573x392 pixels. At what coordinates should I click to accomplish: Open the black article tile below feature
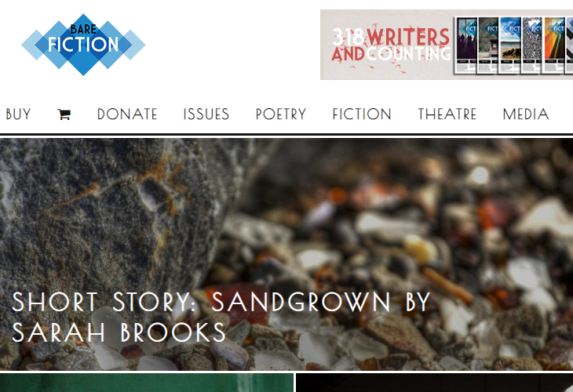[x=435, y=383]
